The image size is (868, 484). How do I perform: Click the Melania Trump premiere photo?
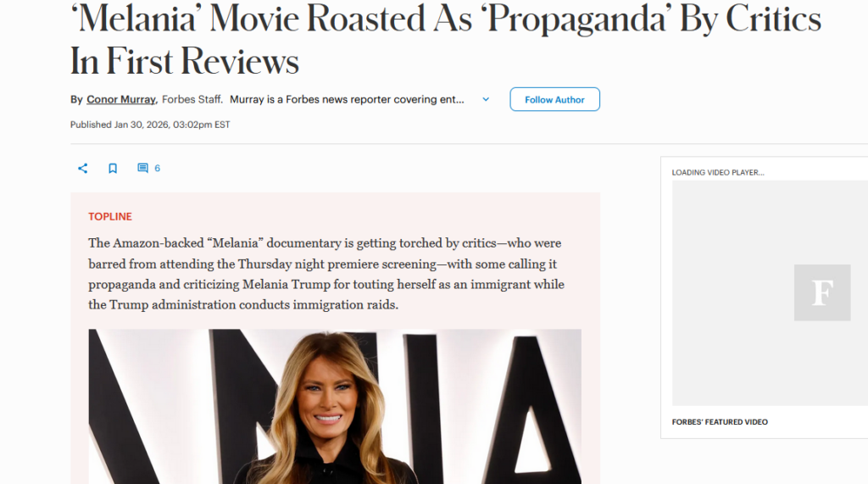pyautogui.click(x=335, y=407)
